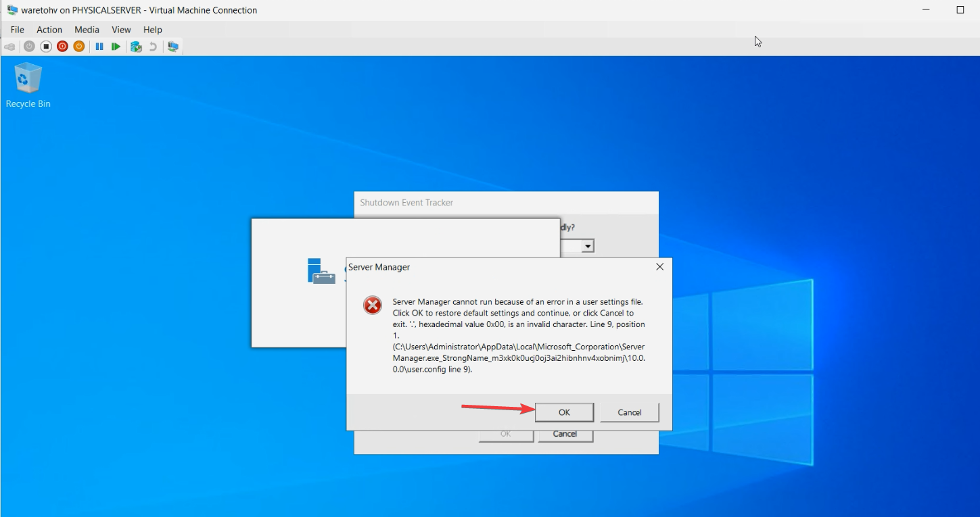980x517 pixels.
Task: Open the Action menu
Action: (x=49, y=30)
